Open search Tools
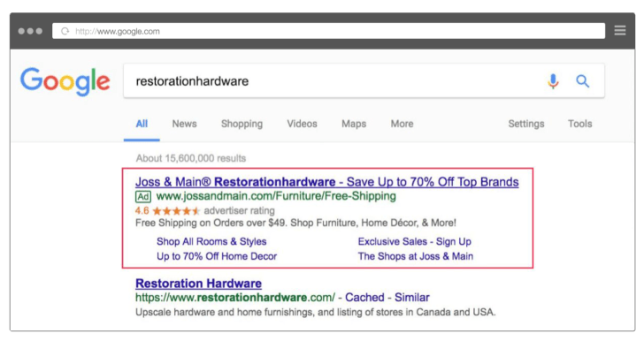Viewport: 644px width, 341px height. (580, 124)
